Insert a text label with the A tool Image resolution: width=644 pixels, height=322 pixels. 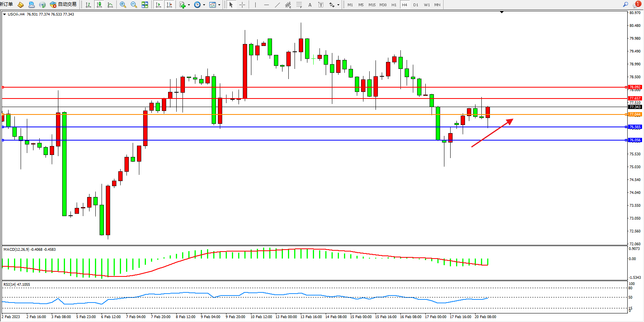click(x=310, y=5)
